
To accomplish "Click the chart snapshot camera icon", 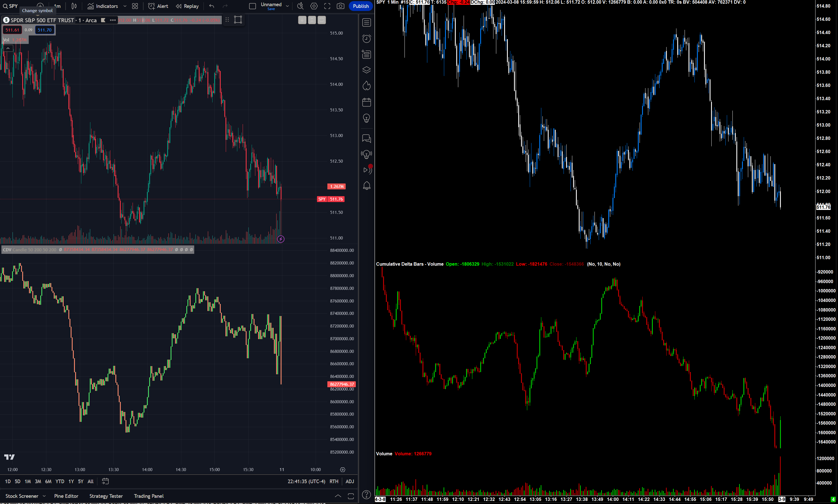I will coord(340,6).
